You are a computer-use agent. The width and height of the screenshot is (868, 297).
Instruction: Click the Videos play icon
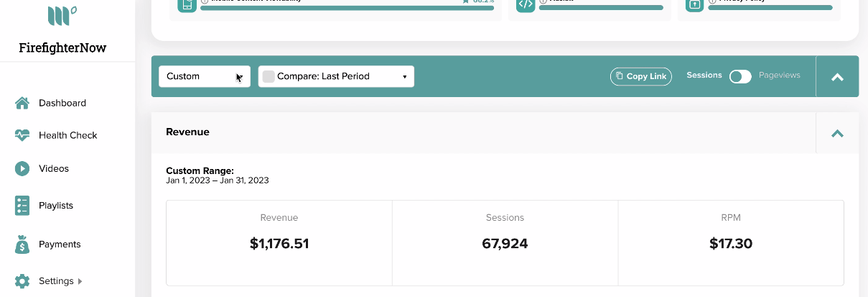point(22,168)
